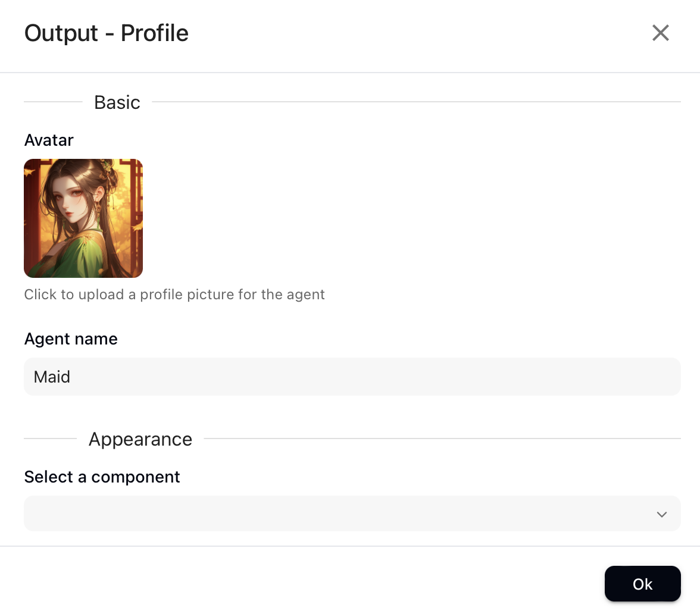This screenshot has width=700, height=614.
Task: Click the long divider right of Basic
Action: [417, 102]
